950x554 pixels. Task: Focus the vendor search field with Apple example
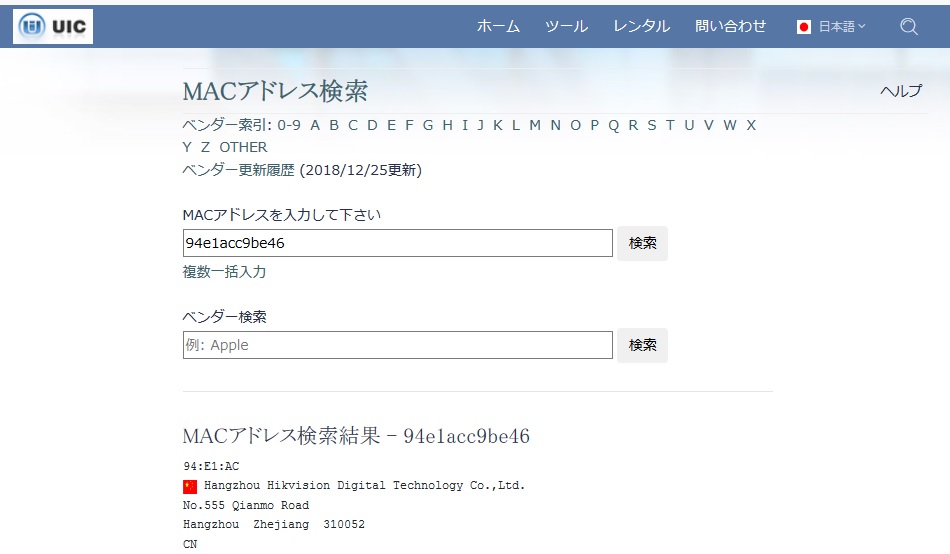pyautogui.click(x=397, y=345)
